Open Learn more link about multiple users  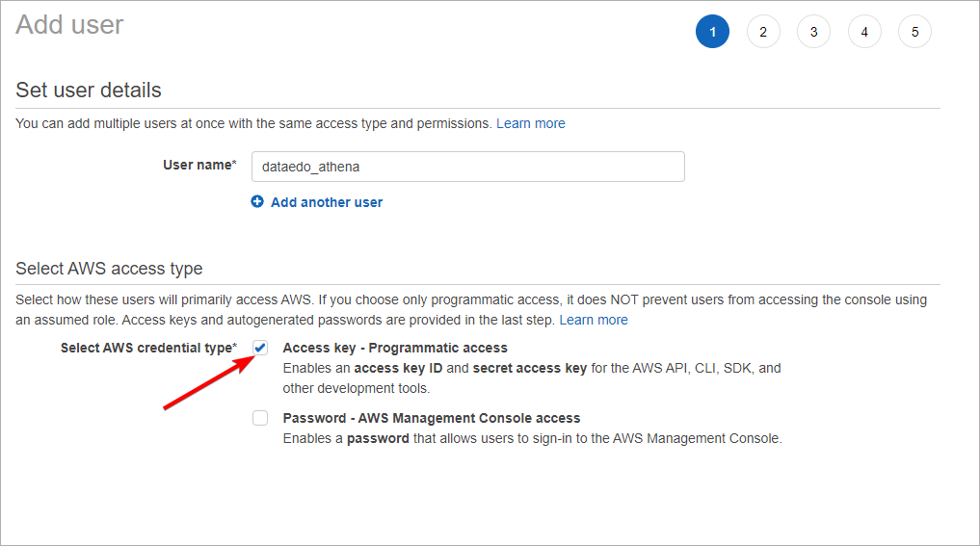point(530,123)
